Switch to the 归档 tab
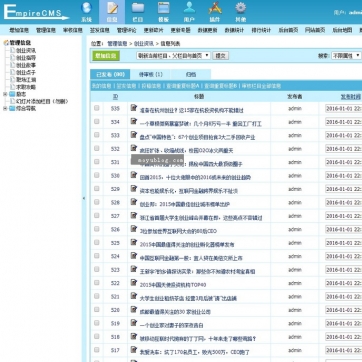362x362 pixels. point(191,74)
